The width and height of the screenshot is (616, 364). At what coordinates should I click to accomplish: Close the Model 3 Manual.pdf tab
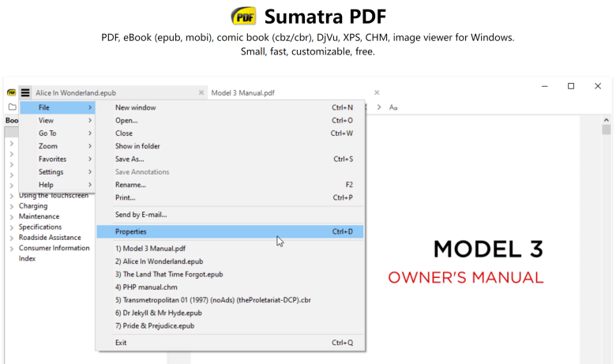point(377,92)
